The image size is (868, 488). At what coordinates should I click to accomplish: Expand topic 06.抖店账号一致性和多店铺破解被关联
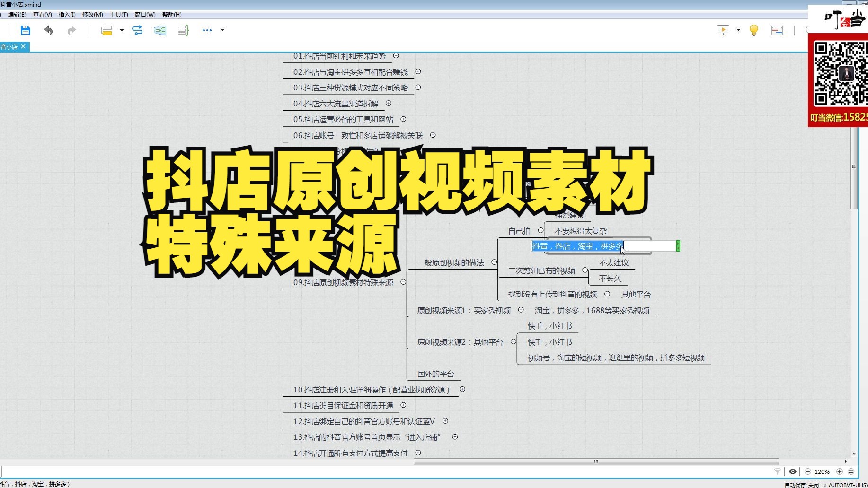pyautogui.click(x=433, y=135)
